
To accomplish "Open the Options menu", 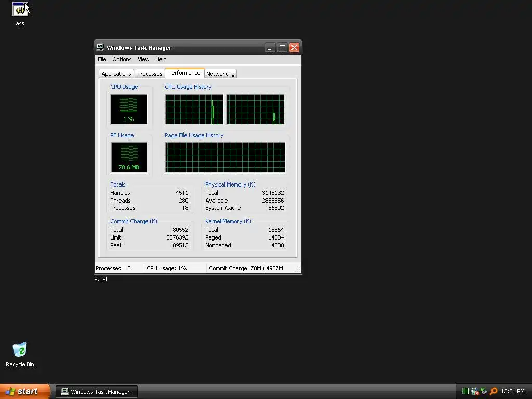I will click(x=122, y=59).
